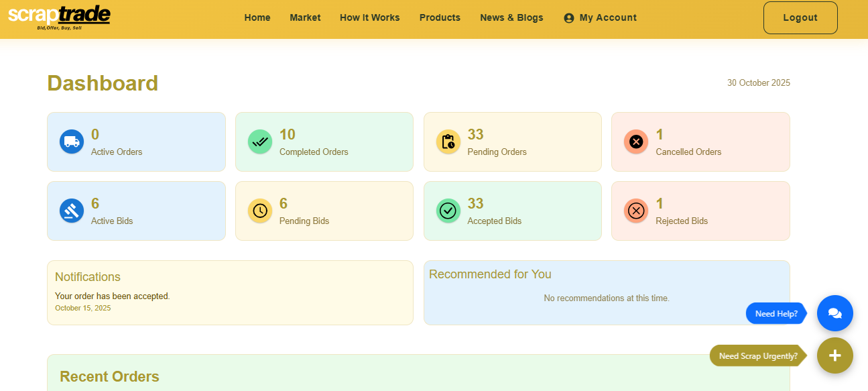
Task: Click the Active Orders truck icon
Action: pyautogui.click(x=71, y=142)
